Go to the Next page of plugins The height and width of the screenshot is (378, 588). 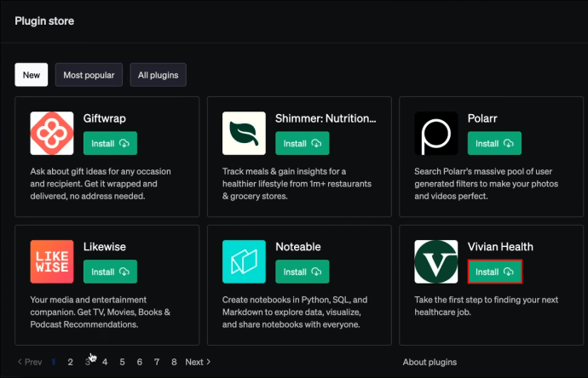pyautogui.click(x=198, y=362)
